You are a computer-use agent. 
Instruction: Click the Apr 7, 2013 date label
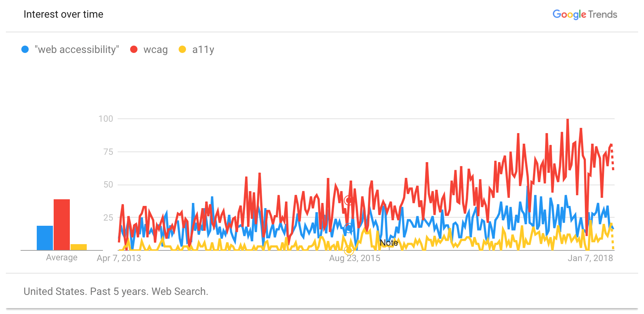119,258
